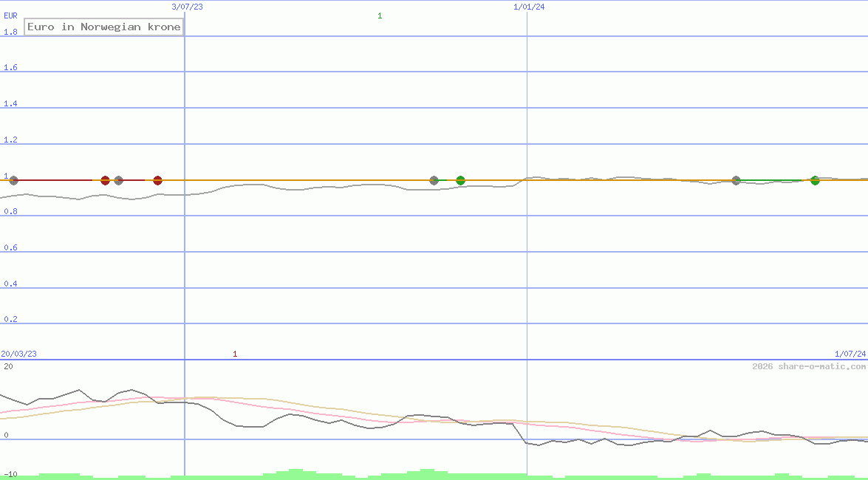Select the green marker dot before 1/01/24
Image resolution: width=868 pixels, height=480 pixels.
[460, 180]
